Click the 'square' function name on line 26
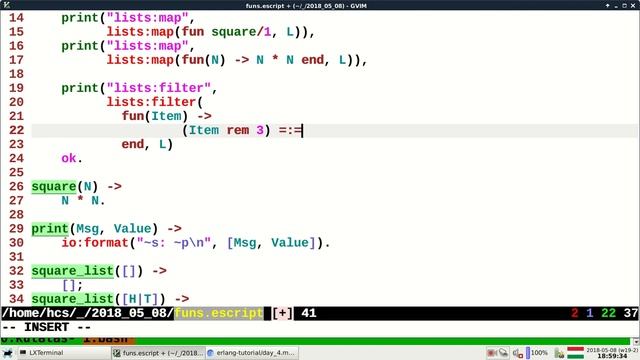 coord(54,187)
